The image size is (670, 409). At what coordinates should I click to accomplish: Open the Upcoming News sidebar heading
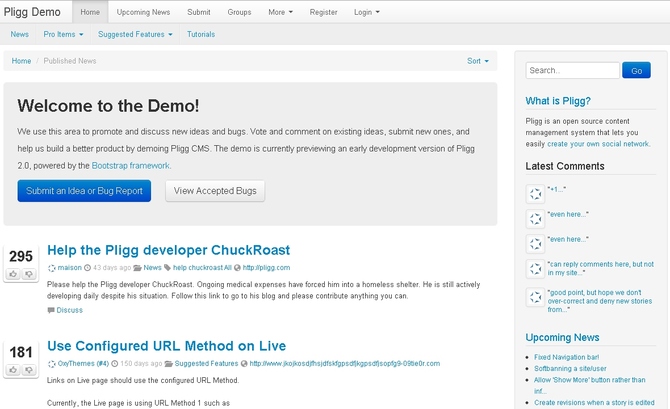pyautogui.click(x=562, y=337)
